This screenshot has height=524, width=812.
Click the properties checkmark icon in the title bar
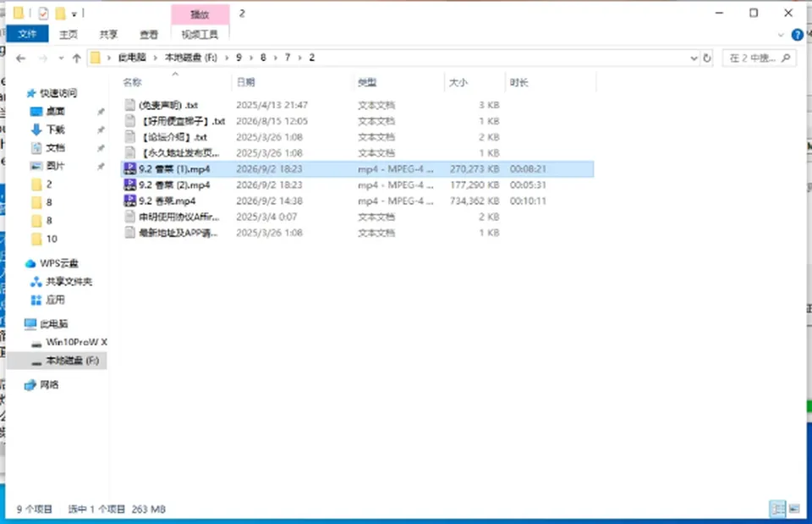43,14
